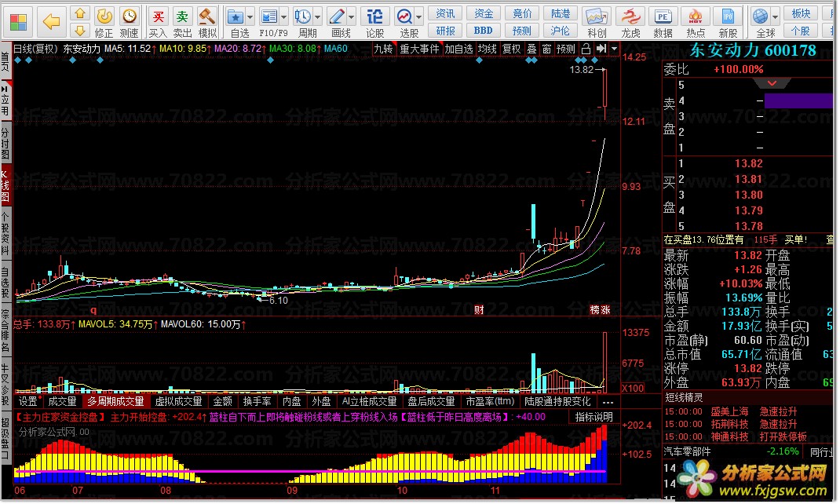Toggle the 叠 overlay option

click(531, 49)
